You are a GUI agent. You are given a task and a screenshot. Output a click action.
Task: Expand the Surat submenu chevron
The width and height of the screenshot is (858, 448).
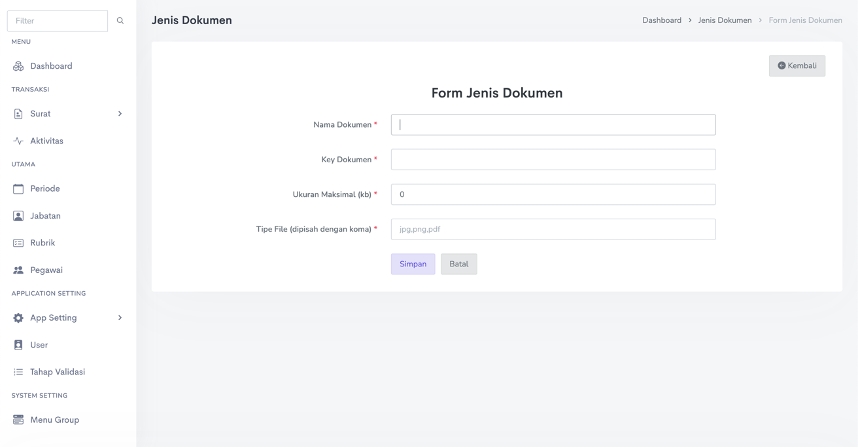[120, 114]
